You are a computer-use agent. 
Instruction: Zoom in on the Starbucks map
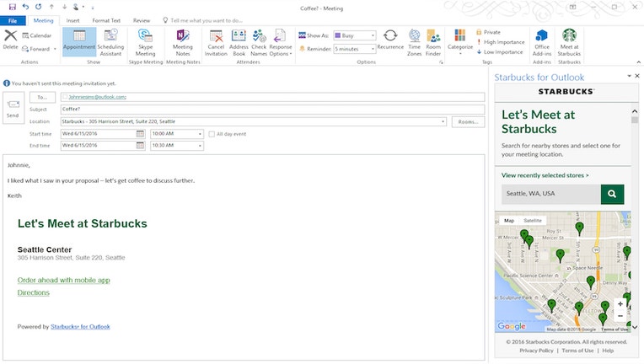620,304
